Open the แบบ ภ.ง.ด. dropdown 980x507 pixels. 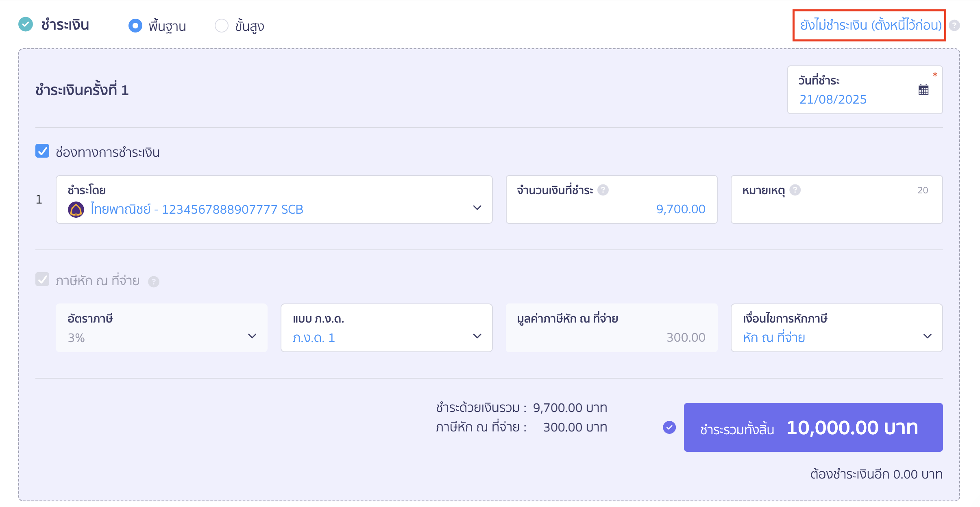coord(386,328)
